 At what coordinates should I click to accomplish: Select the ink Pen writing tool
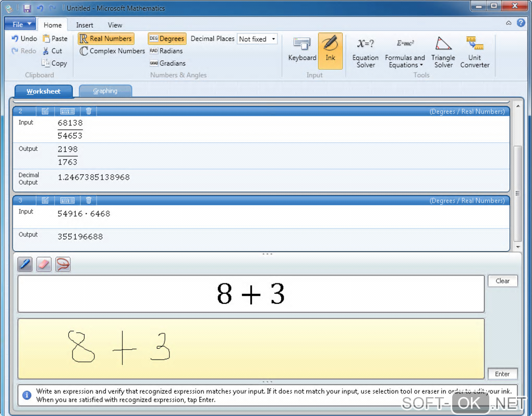pos(25,264)
